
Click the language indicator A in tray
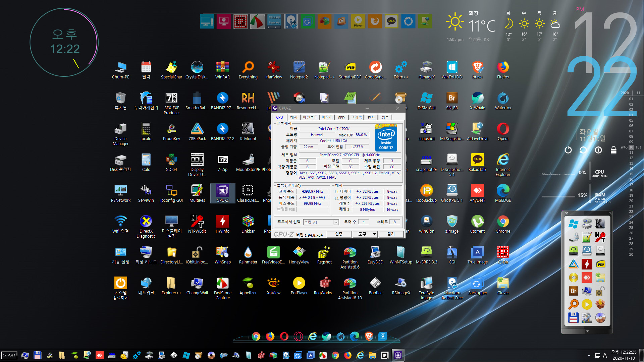605,355
